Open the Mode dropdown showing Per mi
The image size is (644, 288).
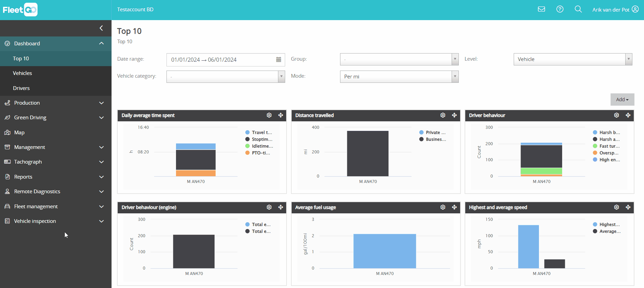(399, 77)
